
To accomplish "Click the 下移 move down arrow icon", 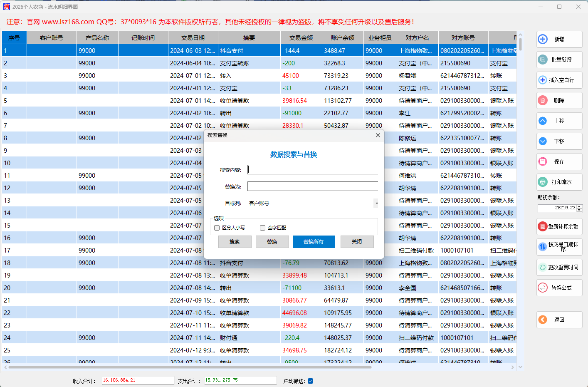I will click(x=543, y=141).
